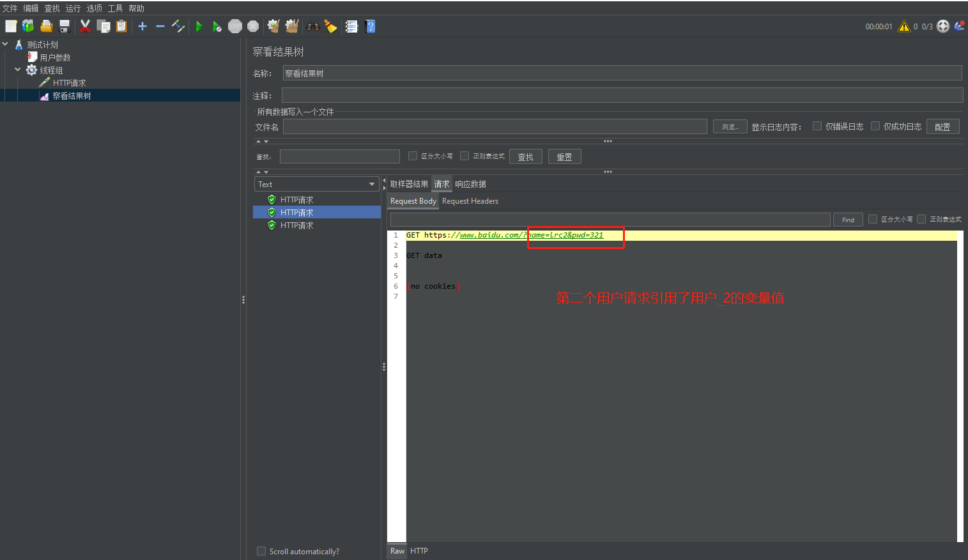The height and width of the screenshot is (560, 968).
Task: Select 用户参数 in the test plan tree
Action: coord(55,57)
